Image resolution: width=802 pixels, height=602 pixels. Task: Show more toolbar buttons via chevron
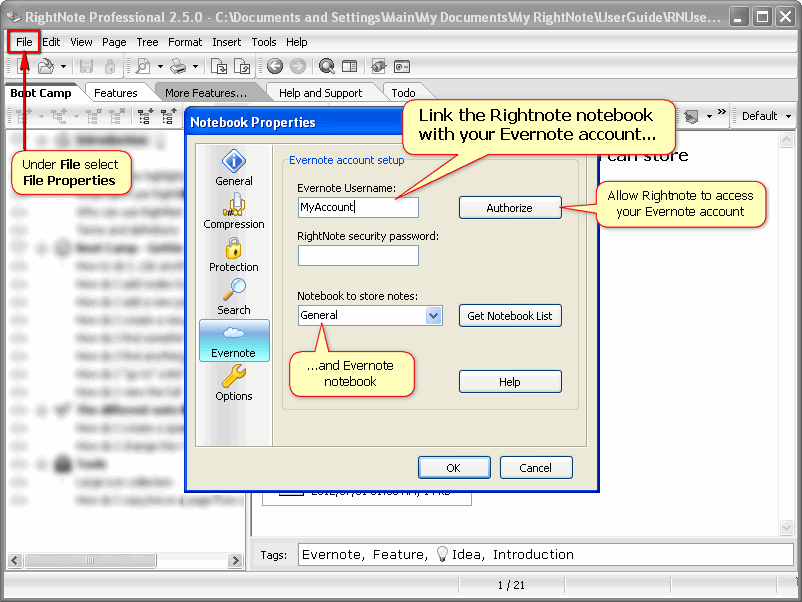[x=722, y=112]
